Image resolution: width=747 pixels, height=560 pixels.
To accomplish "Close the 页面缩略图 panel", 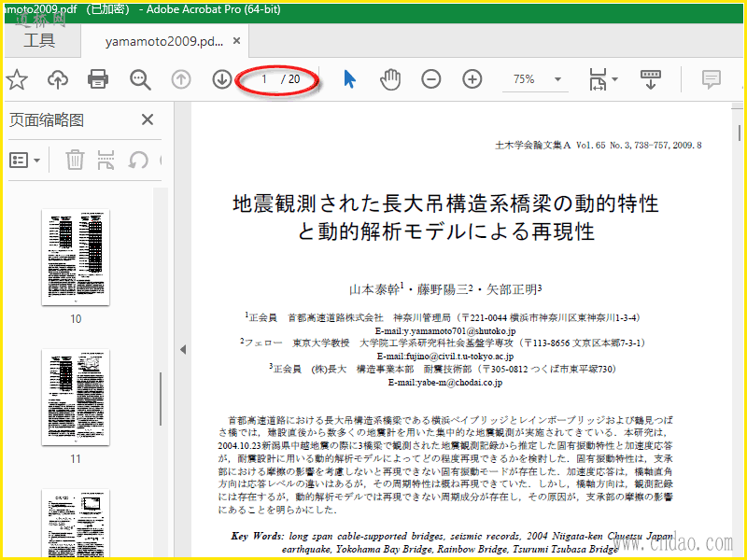I will click(x=147, y=119).
